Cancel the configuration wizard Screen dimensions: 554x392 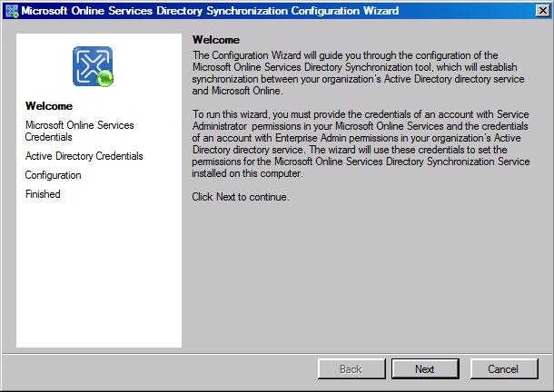click(504, 369)
